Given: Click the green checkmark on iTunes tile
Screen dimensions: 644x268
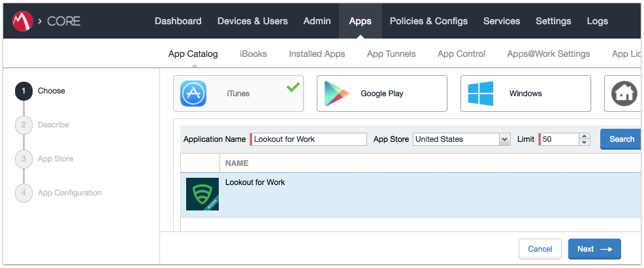Looking at the screenshot, I should pyautogui.click(x=293, y=87).
